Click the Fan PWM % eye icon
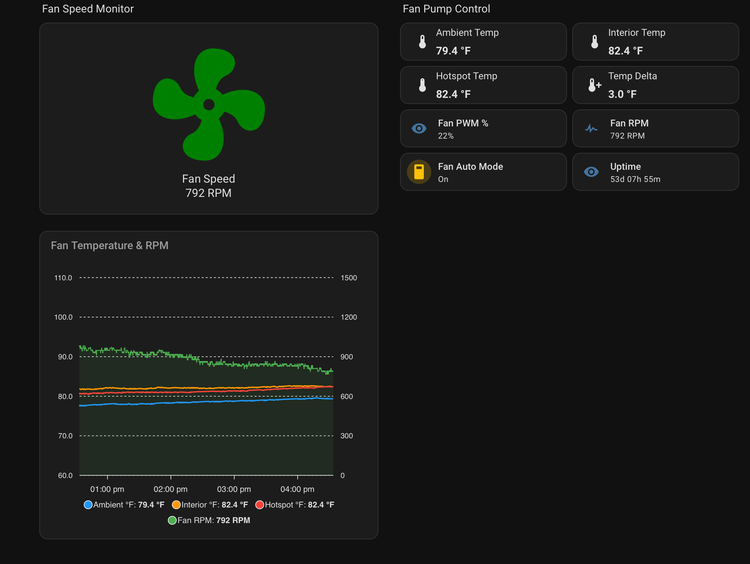The image size is (750, 564). point(419,128)
